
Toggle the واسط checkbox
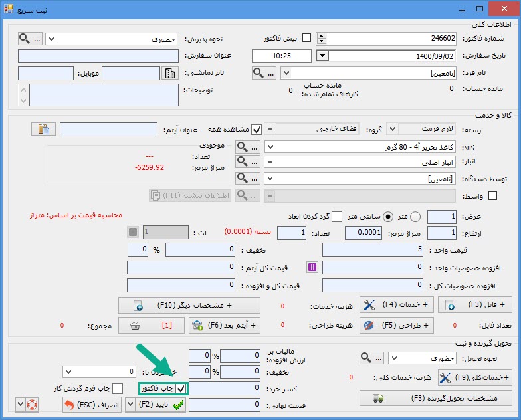[493, 195]
